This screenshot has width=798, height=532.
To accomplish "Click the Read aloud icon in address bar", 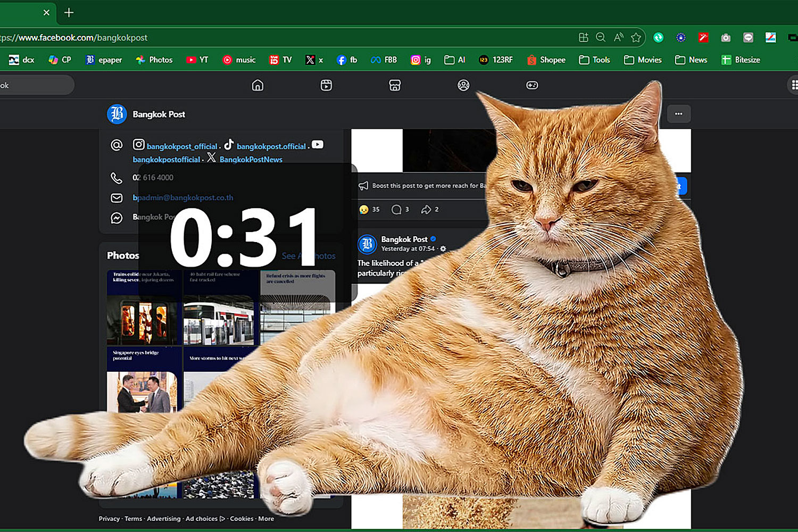I will click(618, 37).
